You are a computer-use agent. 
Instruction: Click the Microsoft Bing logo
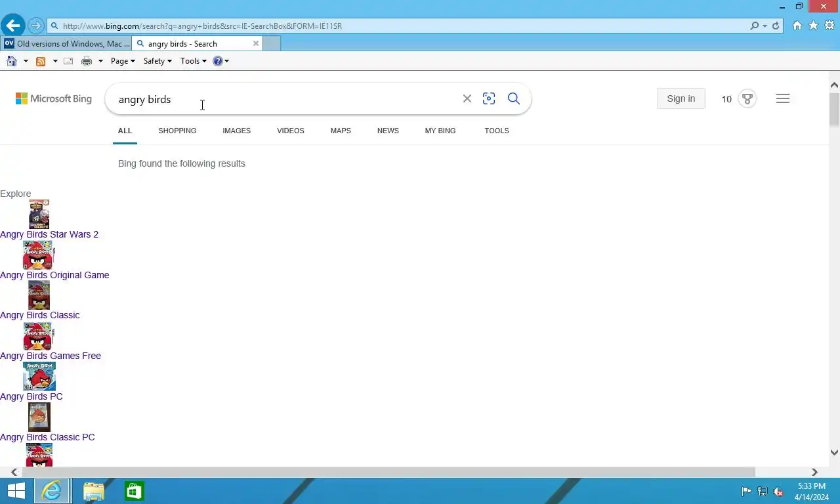(54, 98)
